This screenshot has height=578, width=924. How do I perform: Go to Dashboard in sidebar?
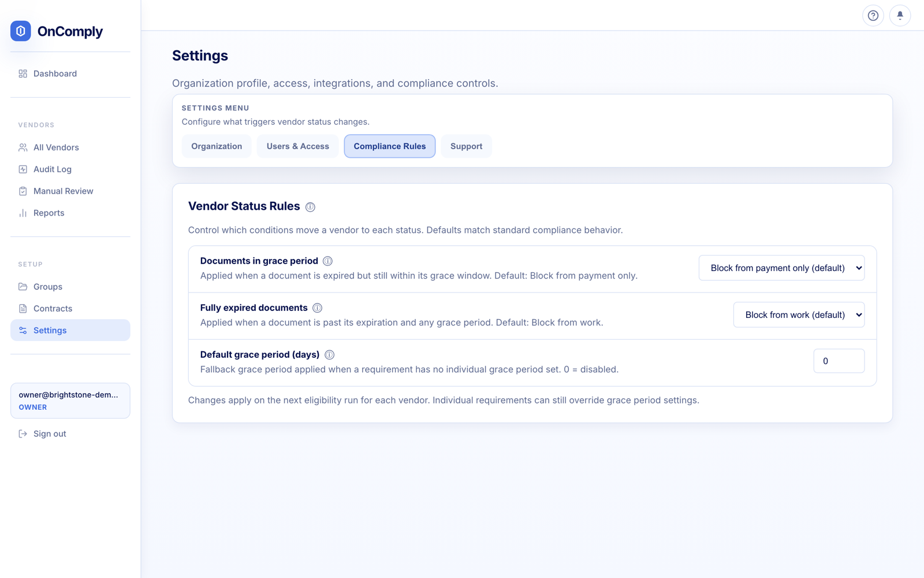(x=70, y=73)
